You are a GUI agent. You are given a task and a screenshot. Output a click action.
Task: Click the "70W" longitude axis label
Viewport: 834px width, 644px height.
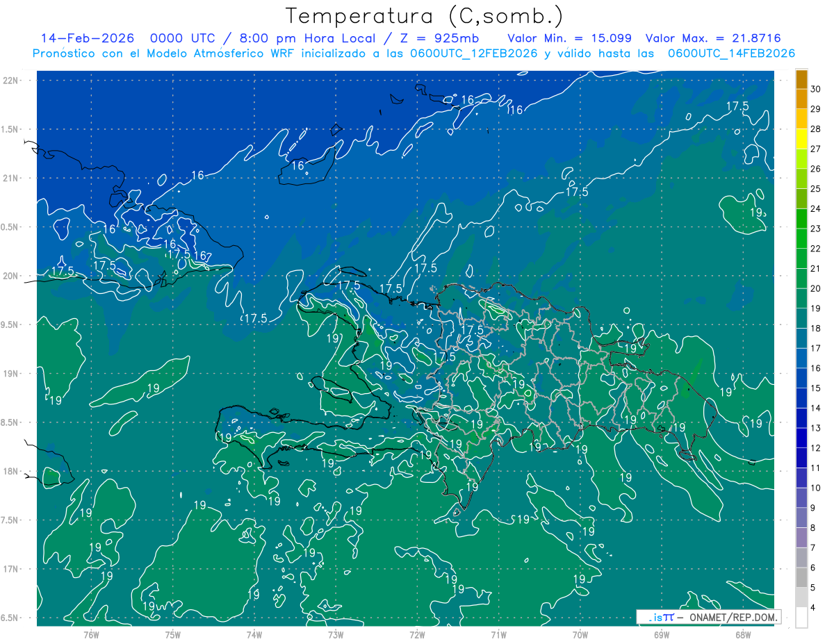580,634
